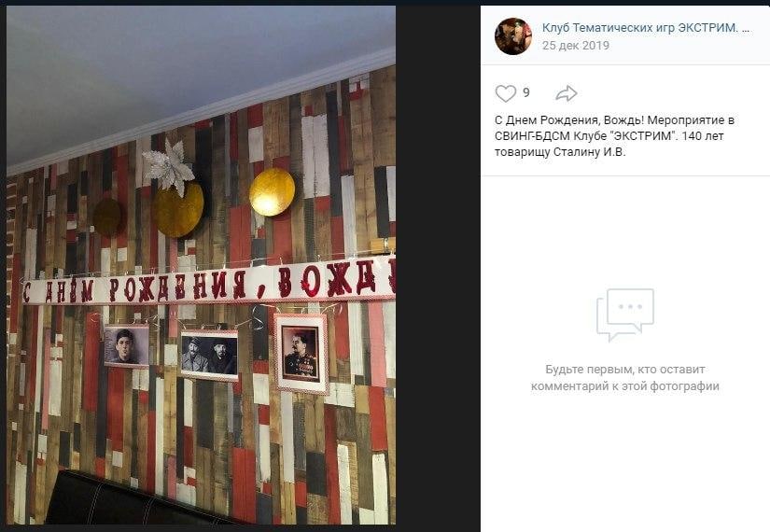This screenshot has width=770, height=532.
Task: Click the white star decoration in the photo
Action: pos(168,167)
